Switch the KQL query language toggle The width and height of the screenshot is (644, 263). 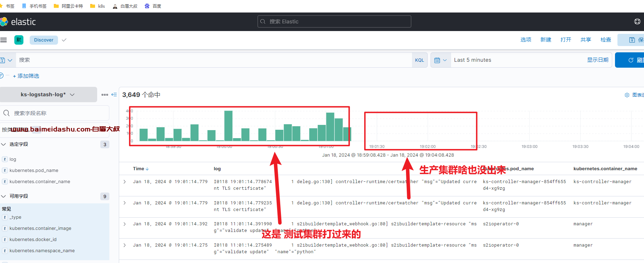[x=419, y=60]
